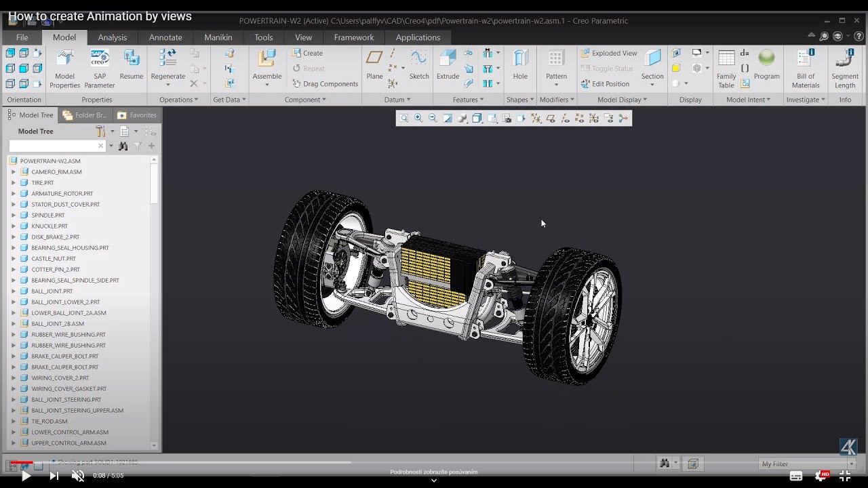The height and width of the screenshot is (488, 868).
Task: Select the Hole tool
Action: [x=520, y=65]
